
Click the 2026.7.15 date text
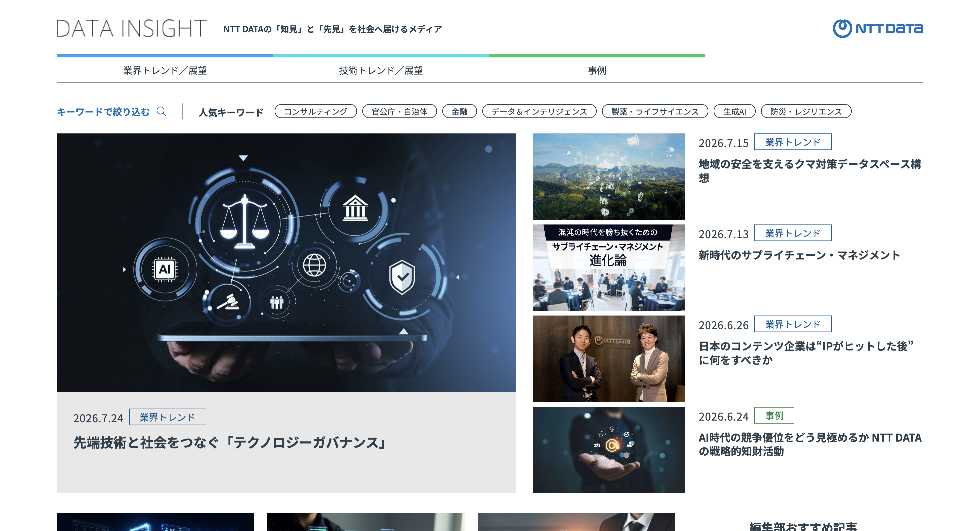pyautogui.click(x=724, y=143)
